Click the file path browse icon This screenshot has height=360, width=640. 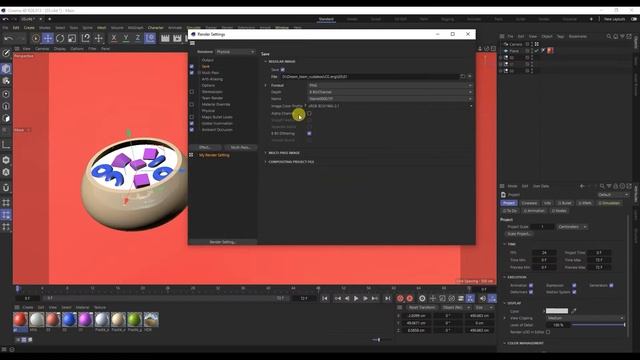click(x=462, y=76)
